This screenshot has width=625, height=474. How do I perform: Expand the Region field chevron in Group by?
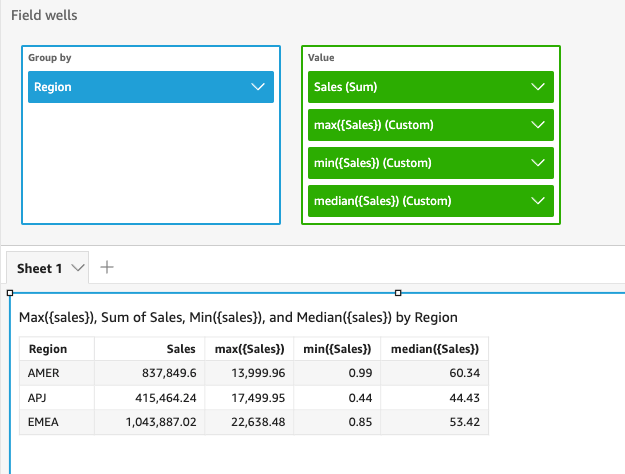click(x=258, y=87)
